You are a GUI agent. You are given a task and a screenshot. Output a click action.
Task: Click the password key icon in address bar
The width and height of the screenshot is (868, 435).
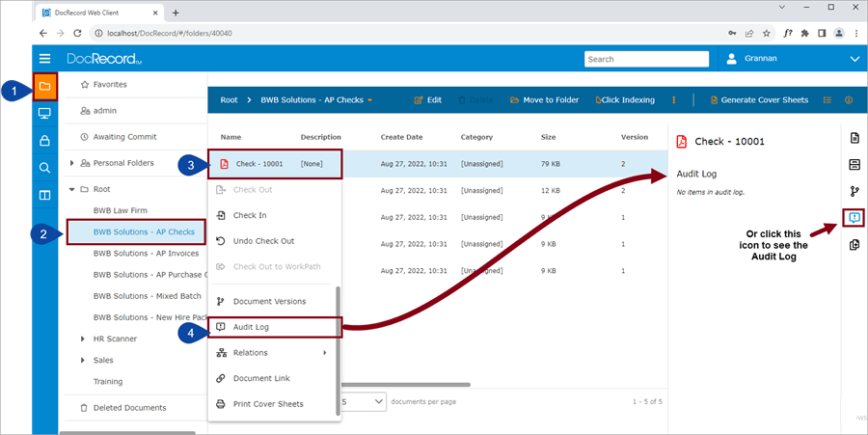732,33
